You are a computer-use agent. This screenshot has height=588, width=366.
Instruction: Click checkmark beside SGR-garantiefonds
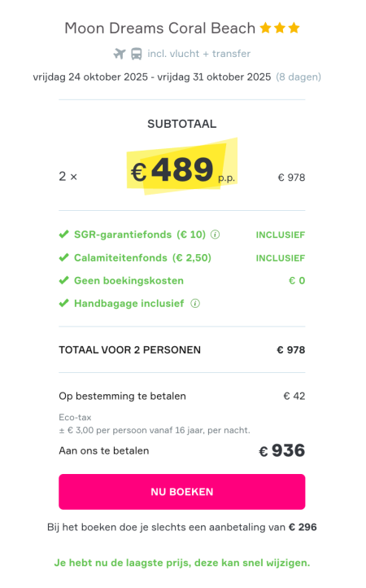click(64, 235)
